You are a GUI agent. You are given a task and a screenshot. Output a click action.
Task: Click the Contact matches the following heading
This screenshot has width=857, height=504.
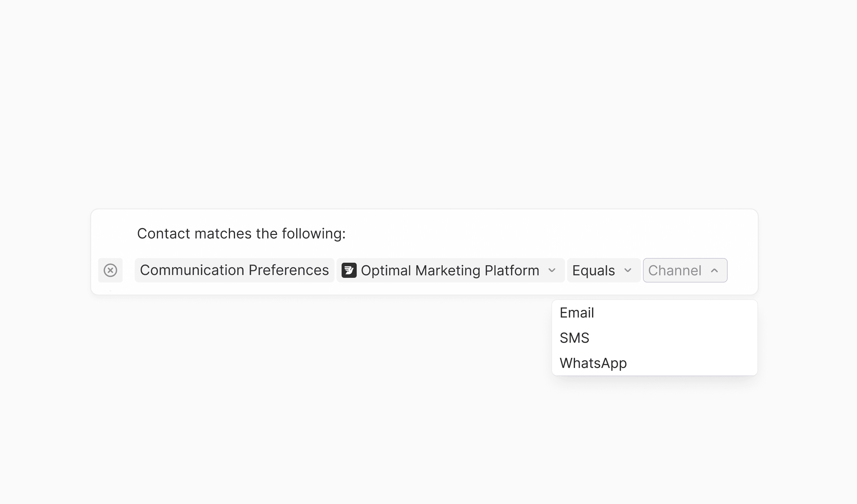[241, 234]
